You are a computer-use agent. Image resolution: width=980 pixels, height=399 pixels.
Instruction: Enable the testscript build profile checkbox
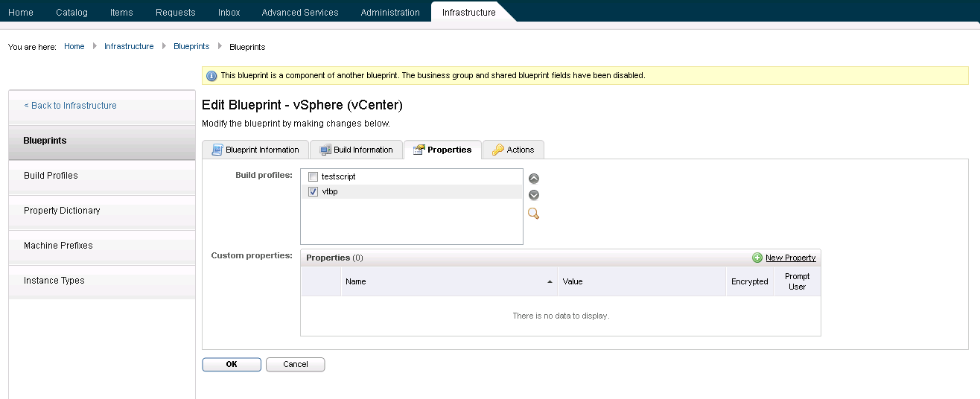point(313,177)
